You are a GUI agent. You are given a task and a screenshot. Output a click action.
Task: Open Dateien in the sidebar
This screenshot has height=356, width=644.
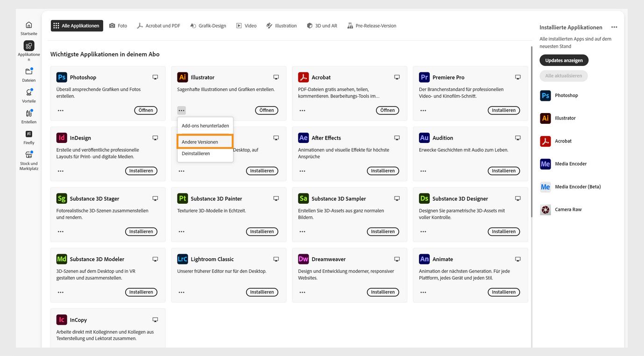coord(28,75)
